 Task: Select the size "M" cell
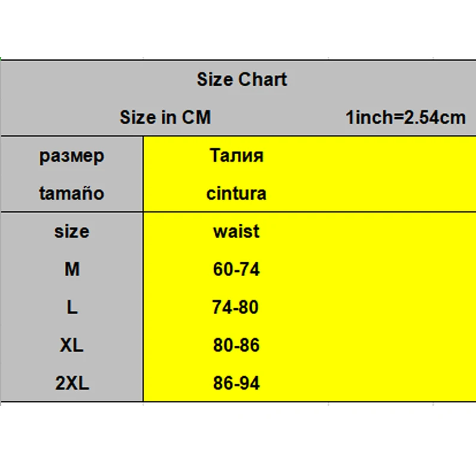coord(71,269)
